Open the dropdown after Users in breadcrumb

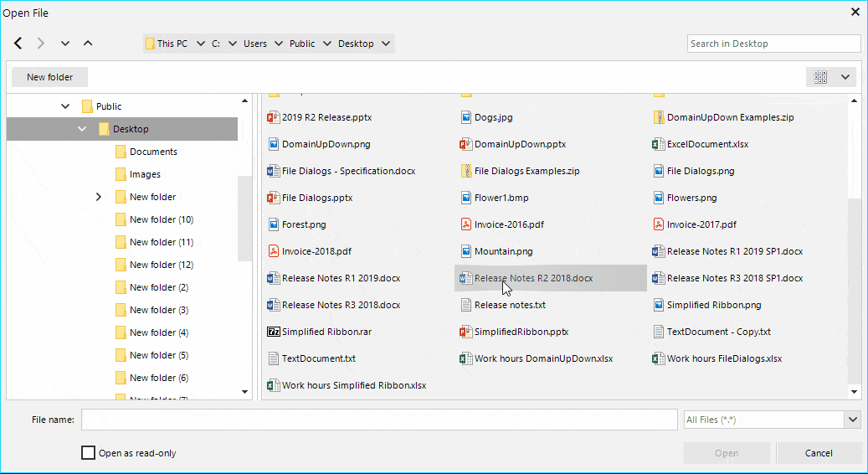[279, 44]
